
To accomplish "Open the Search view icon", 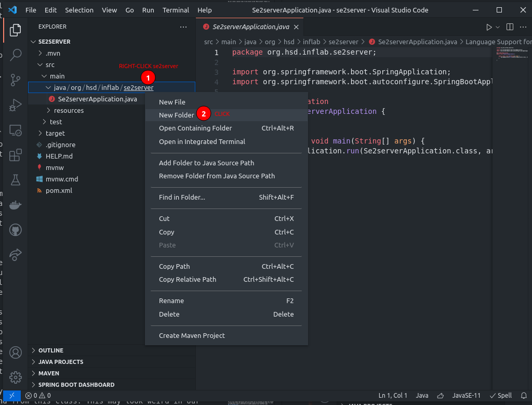I will point(15,55).
